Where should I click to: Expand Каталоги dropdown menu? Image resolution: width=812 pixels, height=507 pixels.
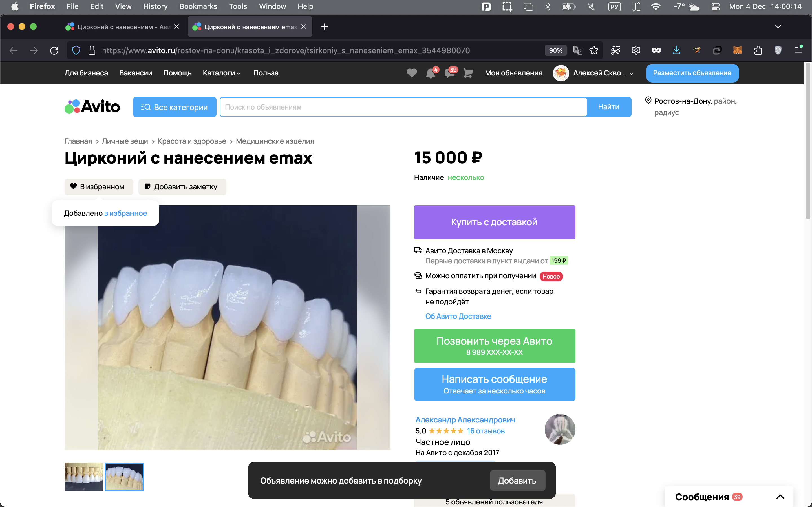tap(222, 73)
